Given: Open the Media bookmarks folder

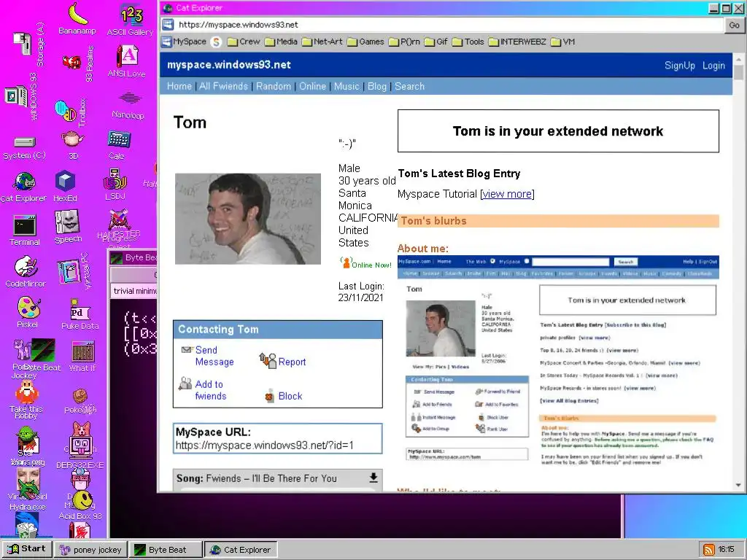Looking at the screenshot, I should point(281,42).
